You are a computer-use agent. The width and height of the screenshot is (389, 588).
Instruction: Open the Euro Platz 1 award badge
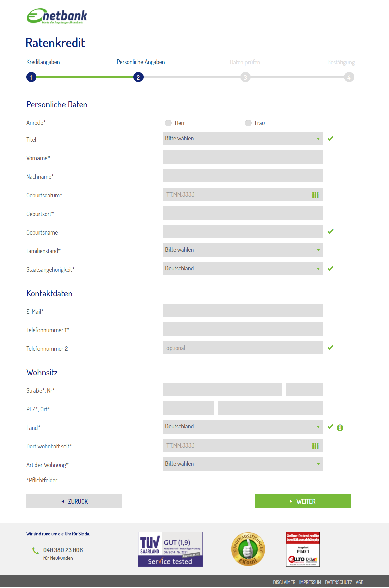coord(303,549)
